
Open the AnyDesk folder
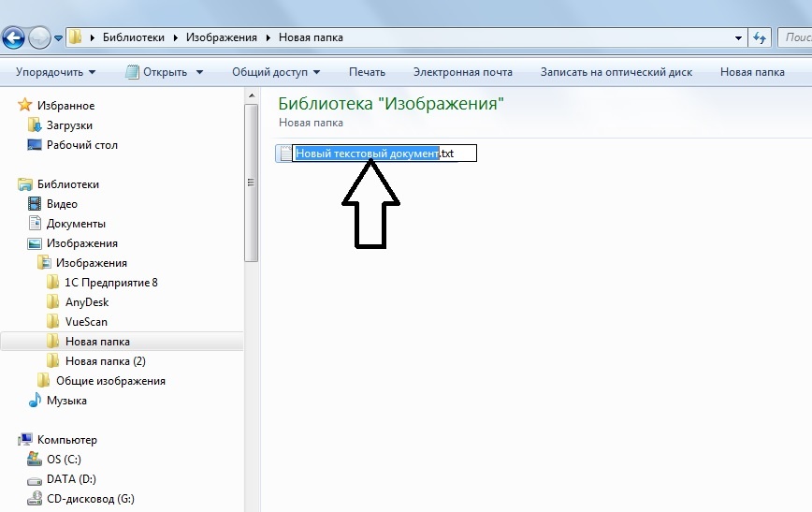point(87,302)
